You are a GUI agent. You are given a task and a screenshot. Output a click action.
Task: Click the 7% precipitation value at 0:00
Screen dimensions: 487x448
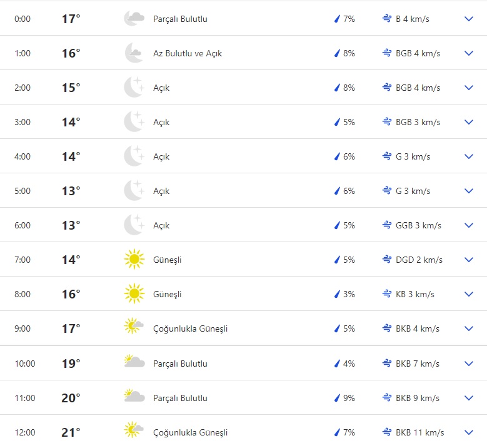pyautogui.click(x=349, y=19)
